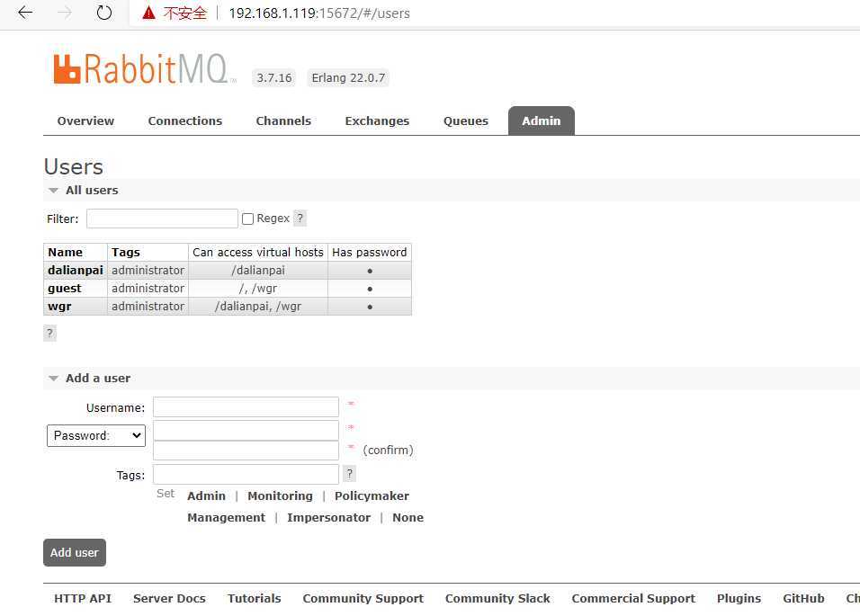Switch to the Connections tab

point(184,121)
